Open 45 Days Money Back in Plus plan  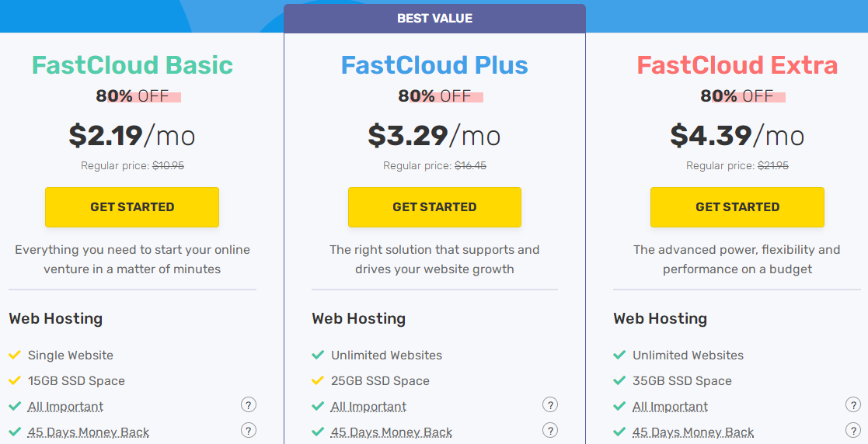coord(392,432)
